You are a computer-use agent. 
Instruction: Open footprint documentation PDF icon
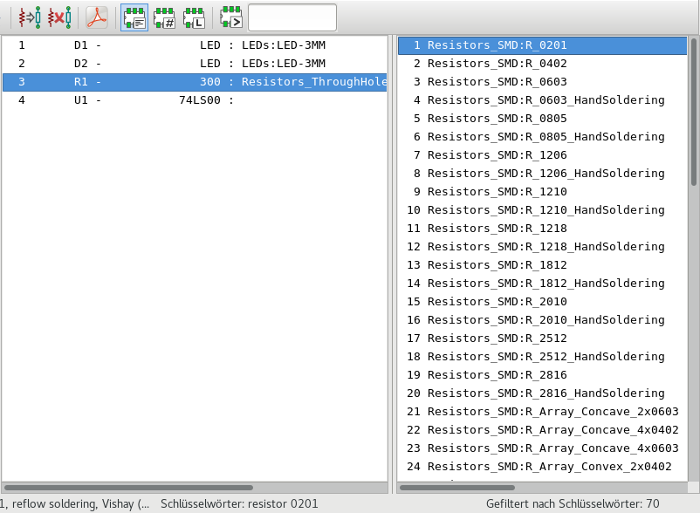[96, 17]
